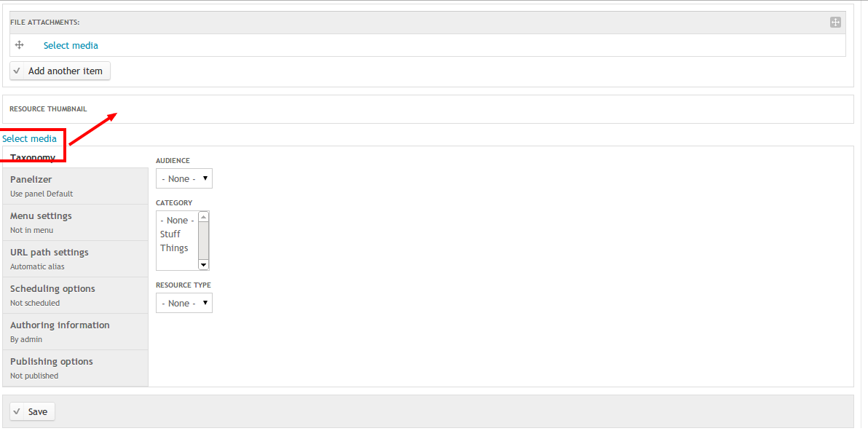Open Authoring information tab
This screenshot has width=868, height=431.
pyautogui.click(x=75, y=332)
